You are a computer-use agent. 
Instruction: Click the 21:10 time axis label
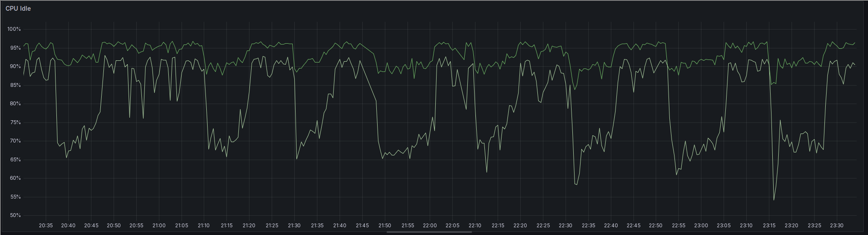204,226
